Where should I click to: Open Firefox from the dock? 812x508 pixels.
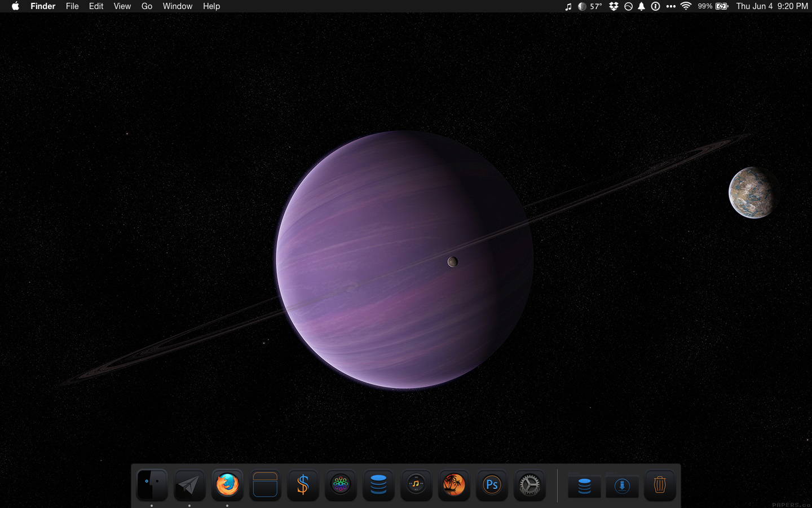point(227,485)
